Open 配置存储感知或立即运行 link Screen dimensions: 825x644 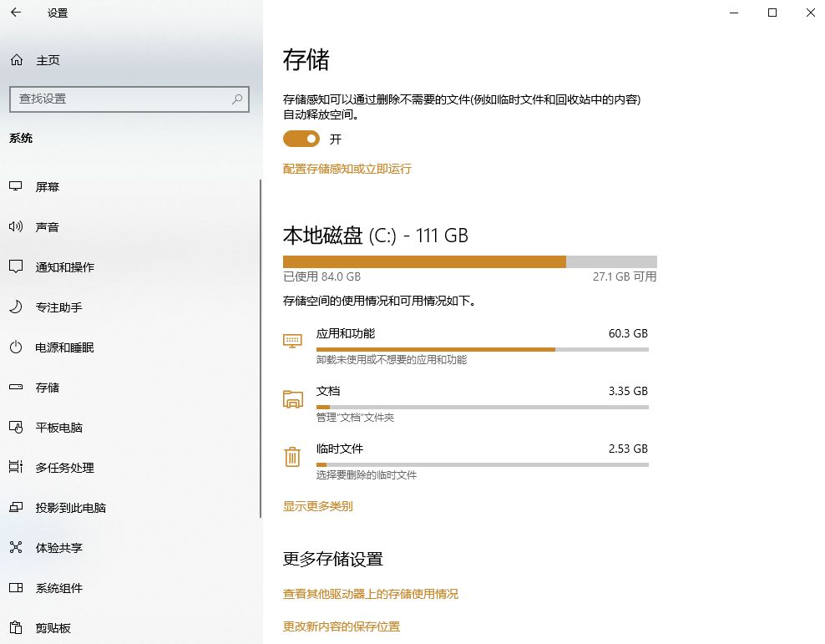point(347,169)
